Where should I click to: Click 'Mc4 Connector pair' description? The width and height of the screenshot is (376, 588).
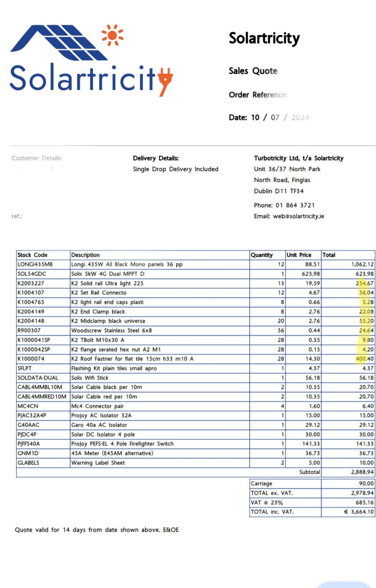(x=98, y=406)
